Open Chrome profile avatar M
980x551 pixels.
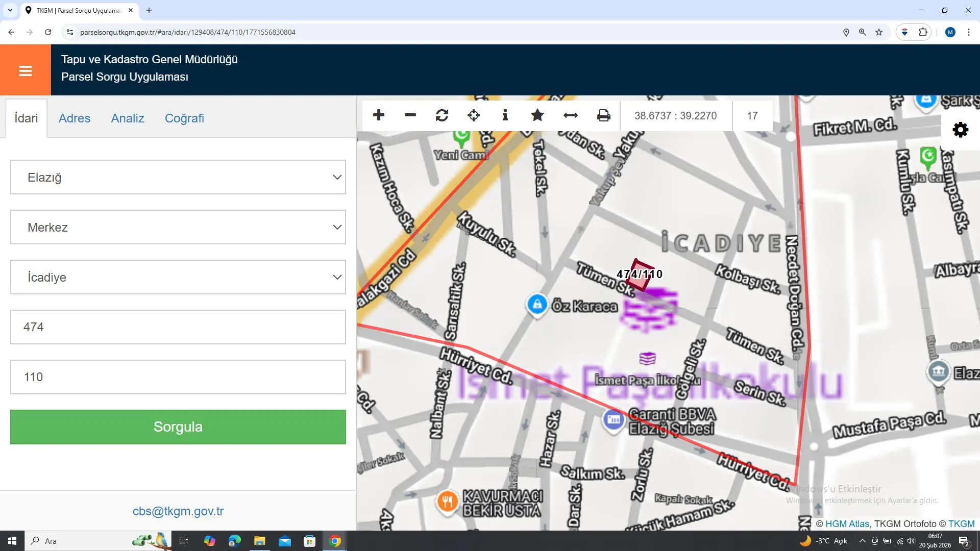coord(950,32)
